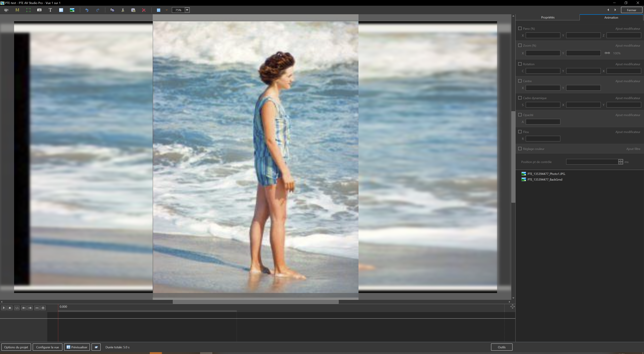Open Options du projet

point(16,347)
